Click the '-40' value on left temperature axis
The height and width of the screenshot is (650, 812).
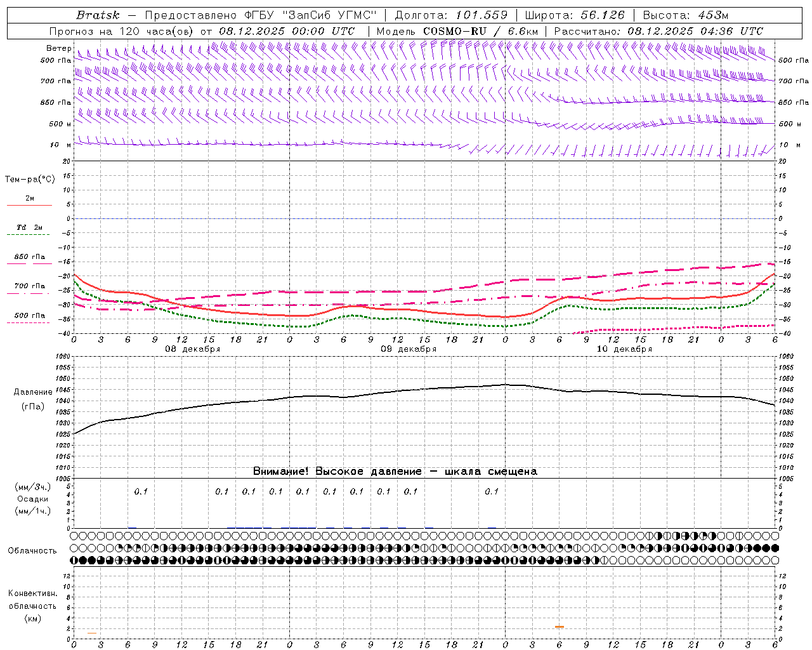click(x=64, y=334)
